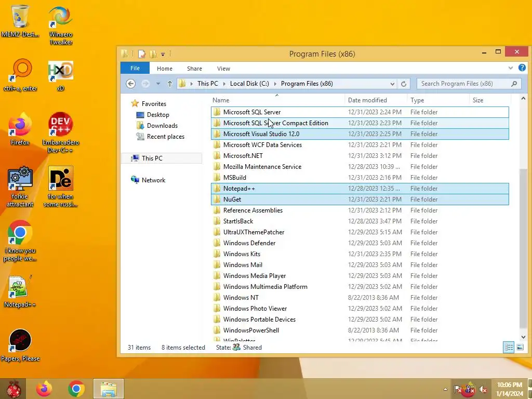Image resolution: width=532 pixels, height=399 pixels.
Task: Select the 'ctrl+a, enter' desktop shortcut
Action: [20, 75]
